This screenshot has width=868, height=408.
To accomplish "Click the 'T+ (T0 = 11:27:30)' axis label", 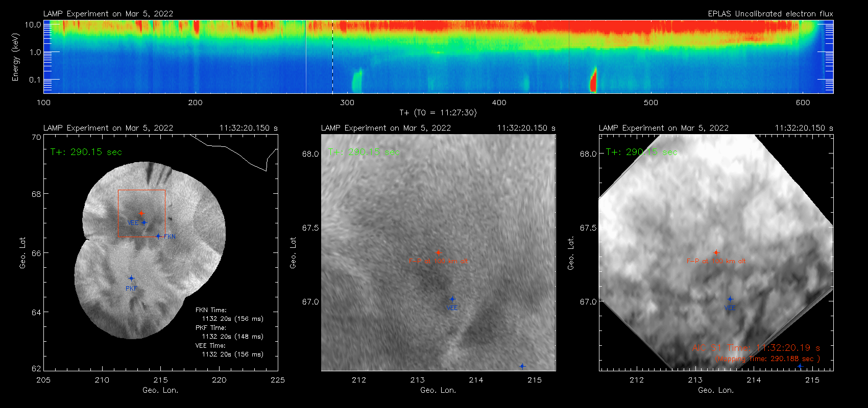I will tap(438, 113).
